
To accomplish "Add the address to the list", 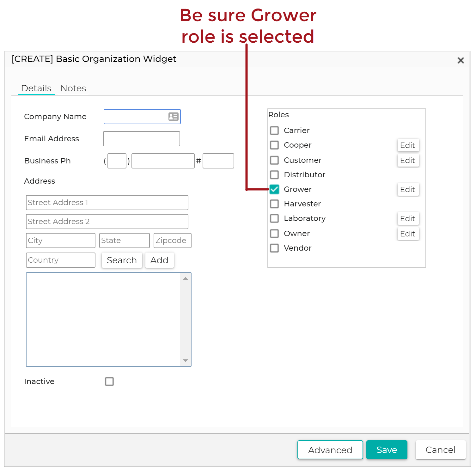I will click(x=159, y=260).
